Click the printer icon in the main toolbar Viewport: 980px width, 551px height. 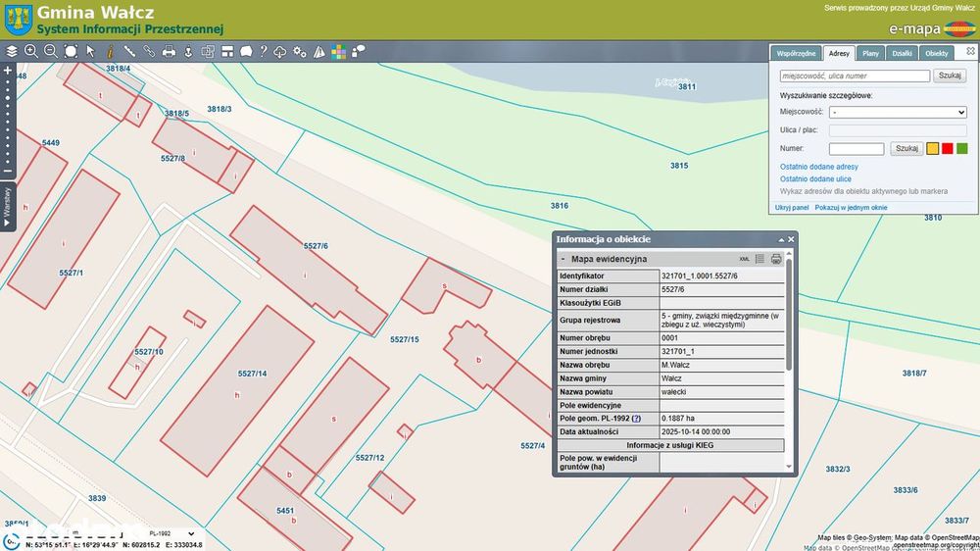point(169,51)
